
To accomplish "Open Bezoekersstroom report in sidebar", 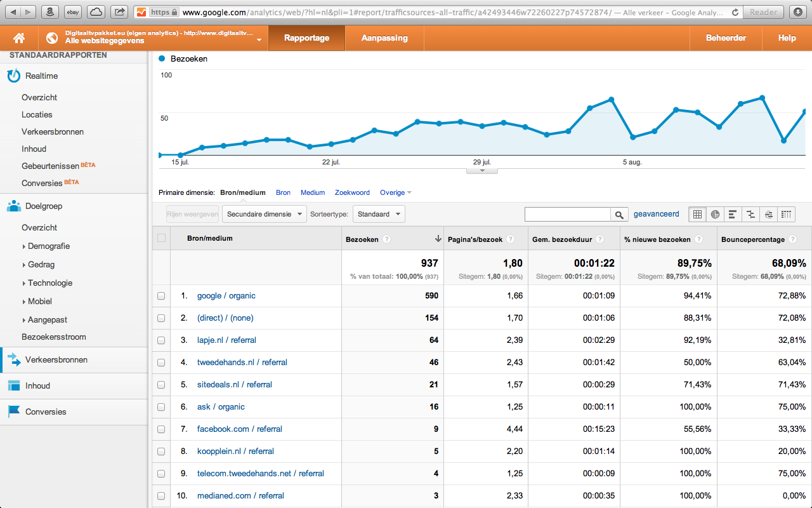I will [54, 337].
